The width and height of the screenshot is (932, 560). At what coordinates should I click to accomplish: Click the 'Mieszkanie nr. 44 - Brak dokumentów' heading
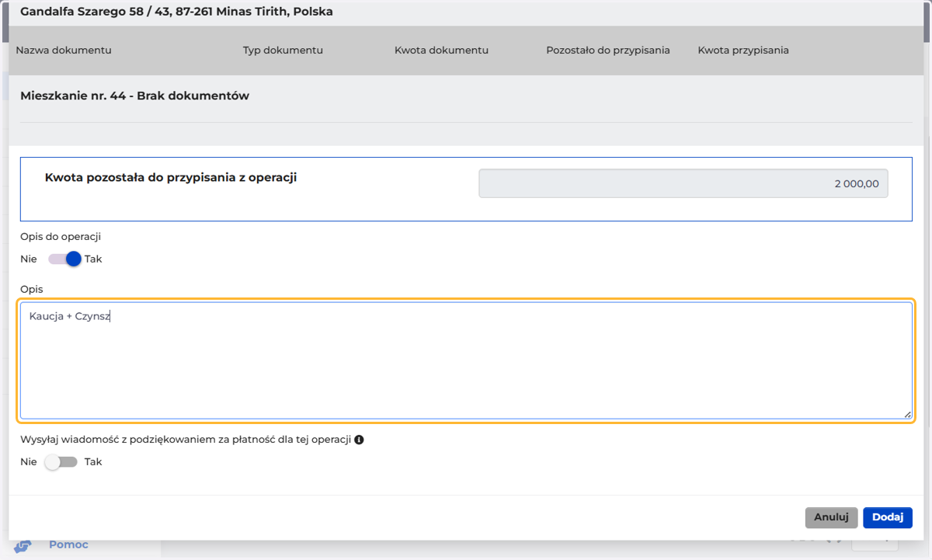point(134,96)
